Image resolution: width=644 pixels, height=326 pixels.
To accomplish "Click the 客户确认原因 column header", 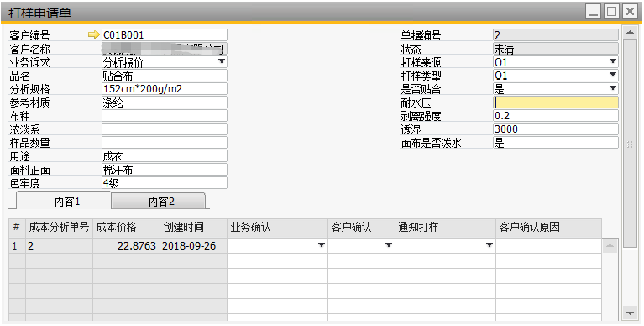I will point(549,228).
